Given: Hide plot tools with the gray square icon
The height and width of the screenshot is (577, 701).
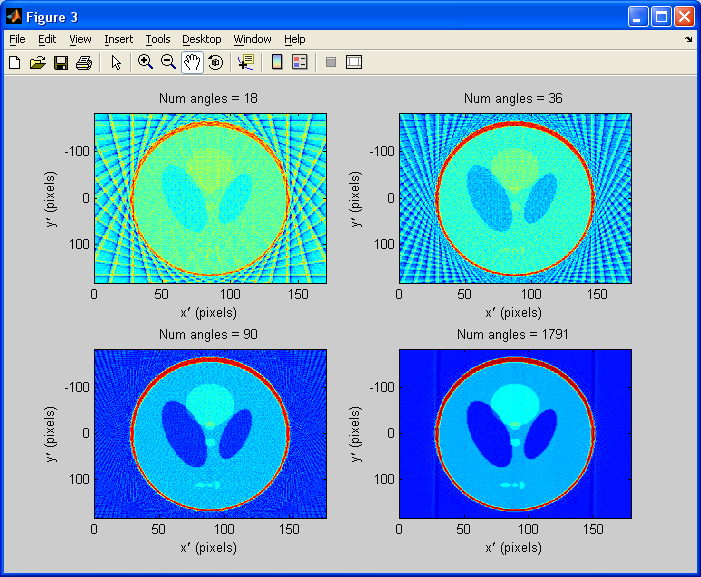Looking at the screenshot, I should pyautogui.click(x=331, y=62).
